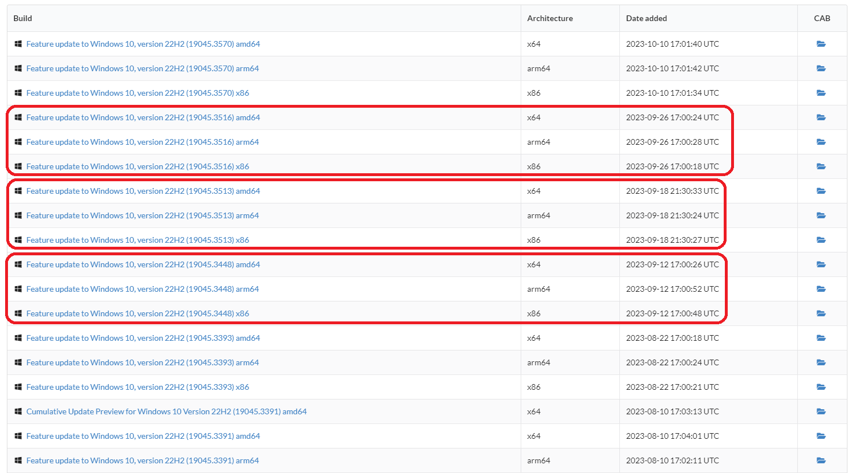Viewport: 868px width, 473px height.
Task: Open Feature update 22H2 (19045.3513) arm64 link
Action: pyautogui.click(x=143, y=215)
